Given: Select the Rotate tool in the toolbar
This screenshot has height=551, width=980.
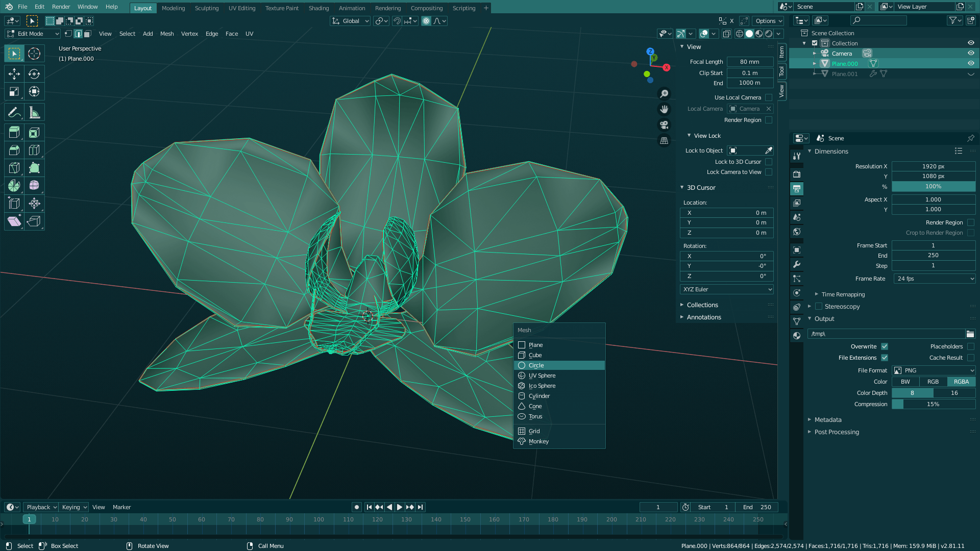Looking at the screenshot, I should click(34, 73).
